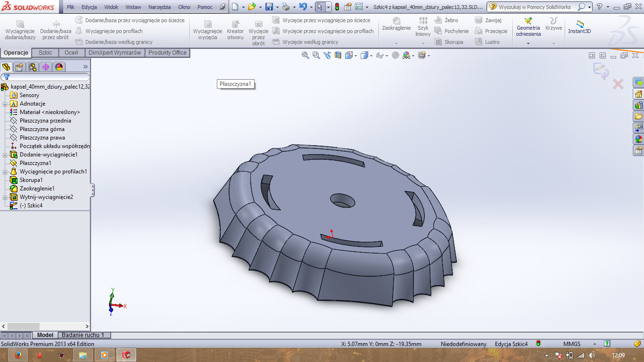644x362 pixels.
Task: Open the Windows Explorer taskbar icon
Action: [83, 355]
